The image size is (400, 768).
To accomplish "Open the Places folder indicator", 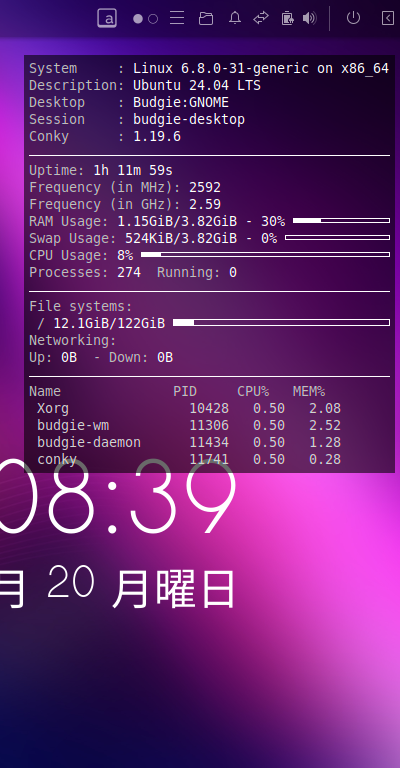I will click(206, 19).
